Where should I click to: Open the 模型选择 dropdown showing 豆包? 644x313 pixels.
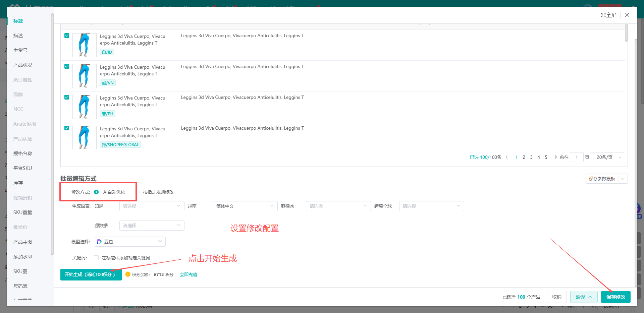(x=130, y=242)
